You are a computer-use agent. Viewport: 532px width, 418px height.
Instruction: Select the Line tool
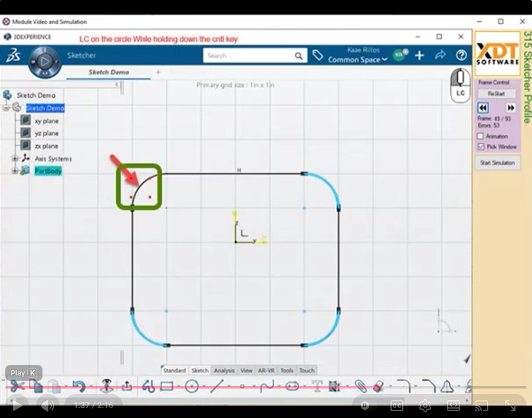217,386
